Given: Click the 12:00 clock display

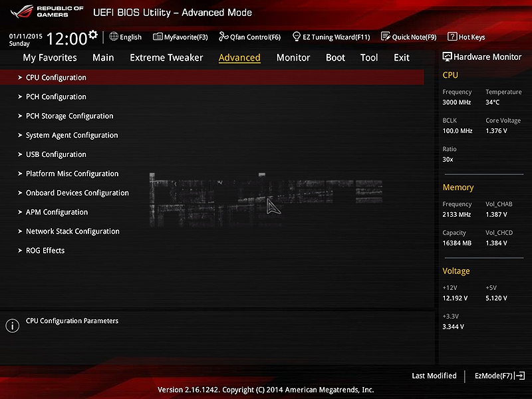Looking at the screenshot, I should (x=67, y=39).
